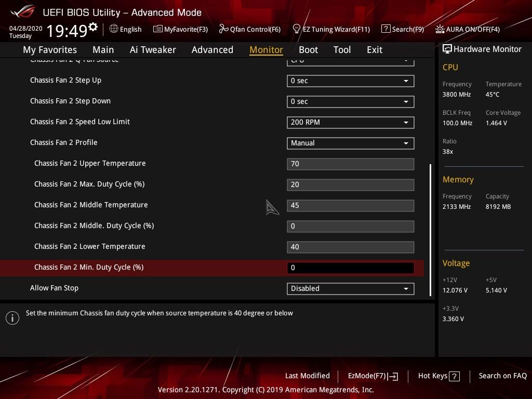Click the MyFavorite list icon
Viewport: 532px width, 399px height.
pyautogui.click(x=158, y=29)
